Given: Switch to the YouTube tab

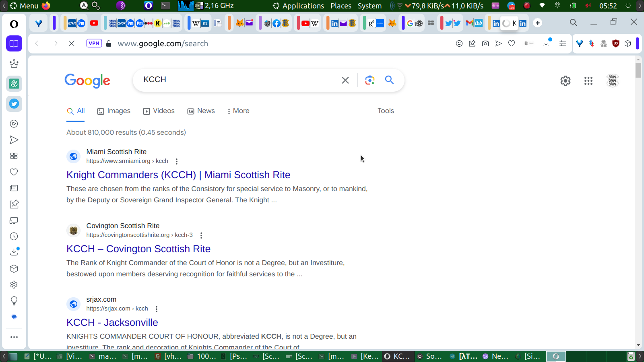Looking at the screenshot, I should coord(94,23).
